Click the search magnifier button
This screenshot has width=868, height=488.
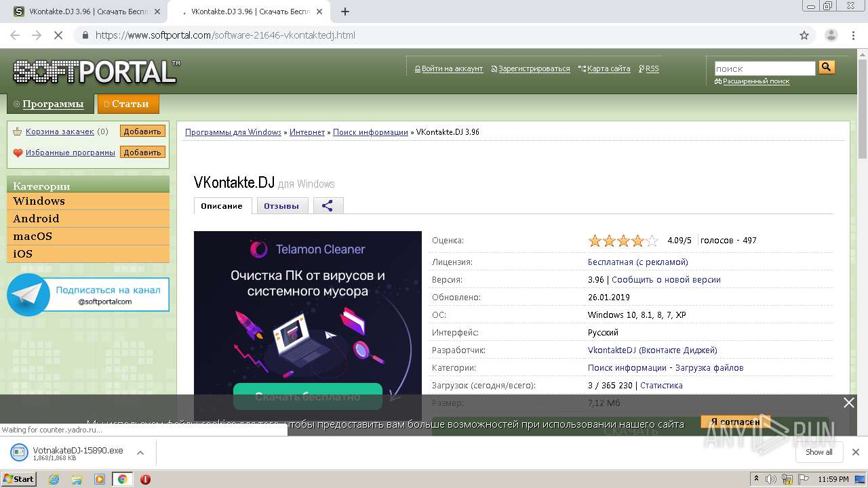pos(826,67)
